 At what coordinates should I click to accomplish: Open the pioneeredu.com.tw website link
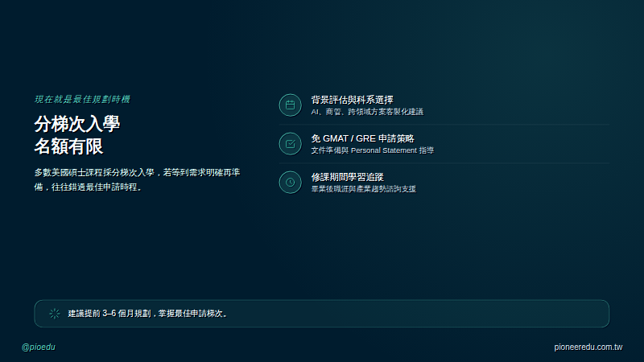pyautogui.click(x=588, y=348)
